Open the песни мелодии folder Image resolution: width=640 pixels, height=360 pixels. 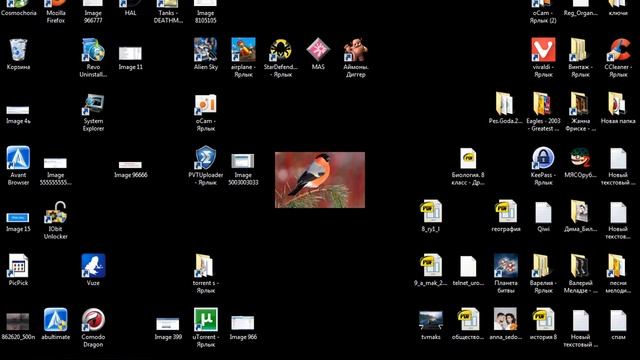pyautogui.click(x=618, y=266)
